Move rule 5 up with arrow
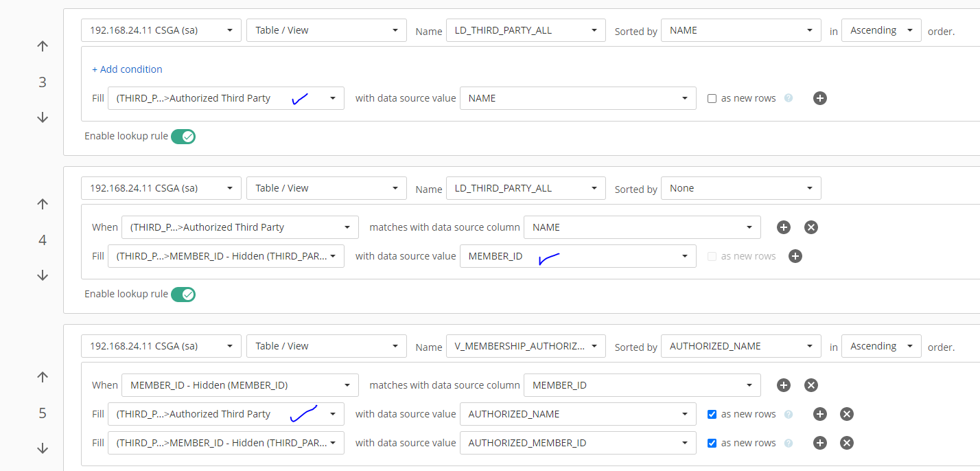This screenshot has width=980, height=471. 43,377
